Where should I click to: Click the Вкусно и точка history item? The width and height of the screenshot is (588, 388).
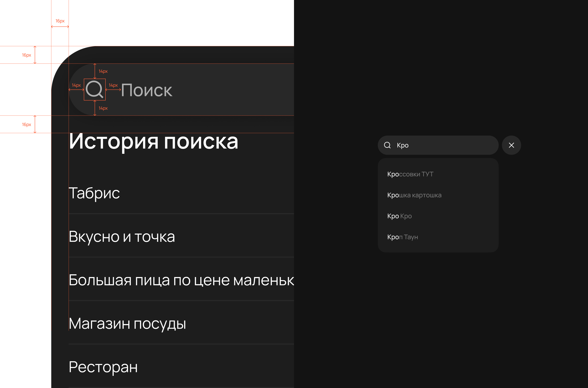tap(122, 237)
